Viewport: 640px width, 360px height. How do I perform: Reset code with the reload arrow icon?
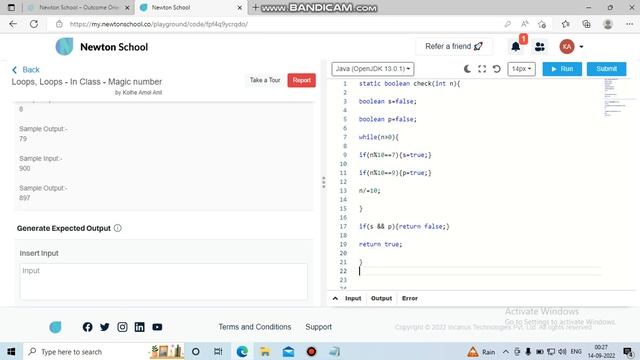(496, 69)
